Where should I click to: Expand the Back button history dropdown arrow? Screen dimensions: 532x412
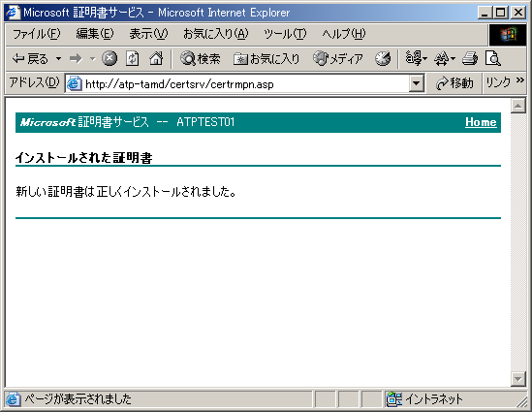[x=58, y=59]
